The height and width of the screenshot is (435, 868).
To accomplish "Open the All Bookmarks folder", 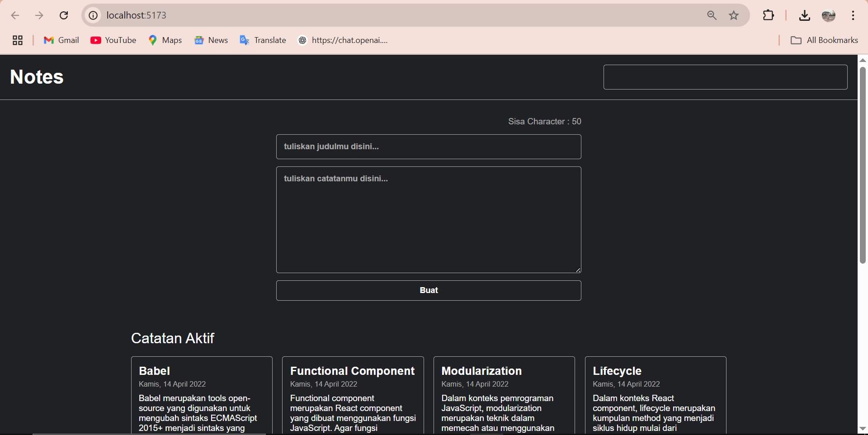I will click(824, 40).
